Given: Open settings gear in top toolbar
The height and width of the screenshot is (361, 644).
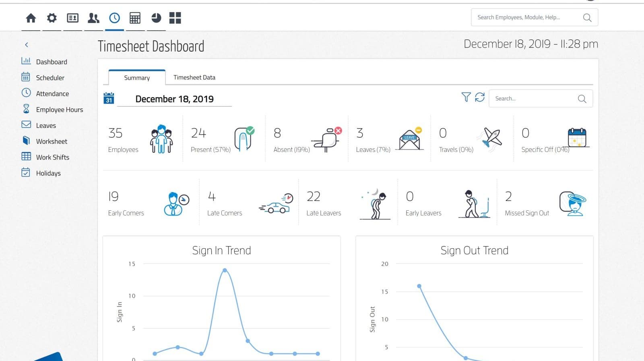Looking at the screenshot, I should click(x=52, y=18).
